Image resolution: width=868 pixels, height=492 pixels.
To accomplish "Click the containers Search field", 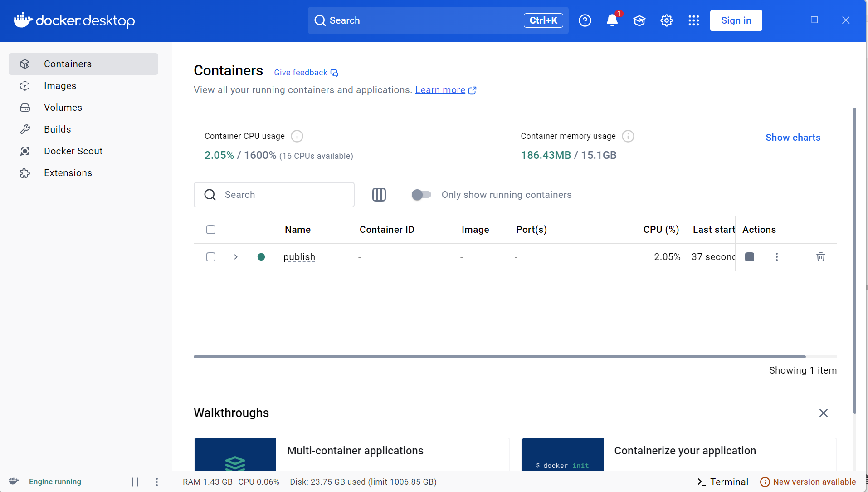I will [x=274, y=195].
